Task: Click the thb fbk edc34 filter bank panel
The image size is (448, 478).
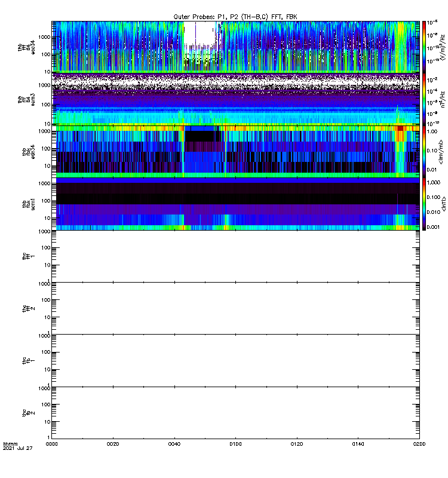Action: pyautogui.click(x=235, y=152)
